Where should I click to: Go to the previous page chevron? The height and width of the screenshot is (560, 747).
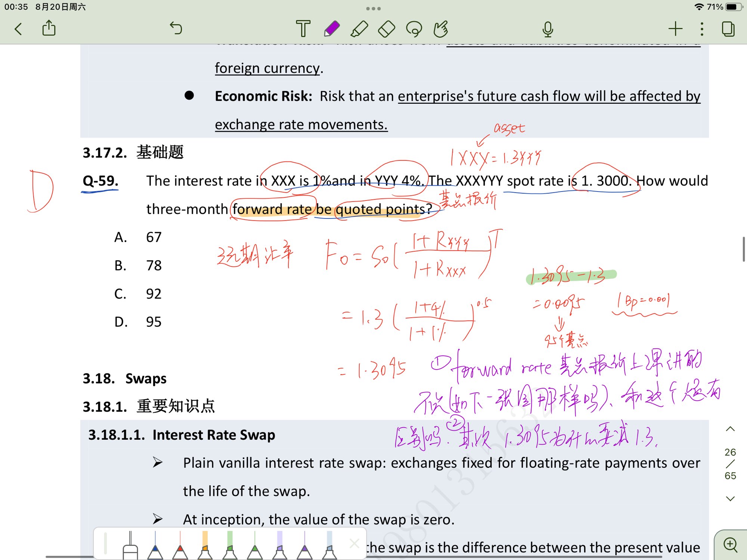[730, 429]
